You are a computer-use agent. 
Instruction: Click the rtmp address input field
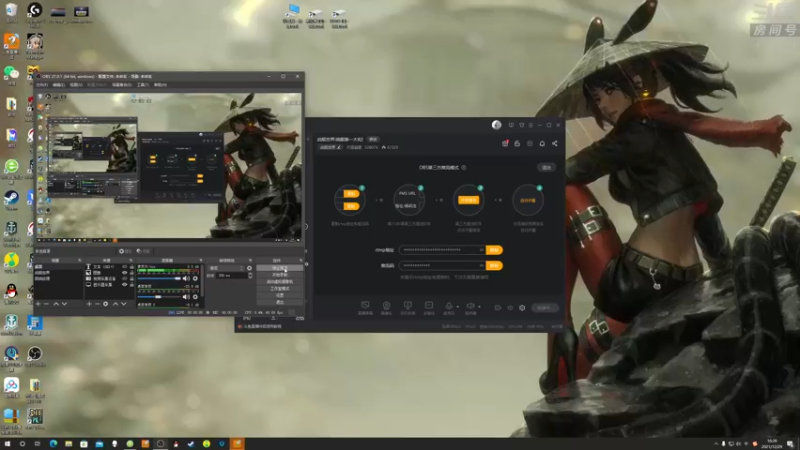(x=442, y=250)
